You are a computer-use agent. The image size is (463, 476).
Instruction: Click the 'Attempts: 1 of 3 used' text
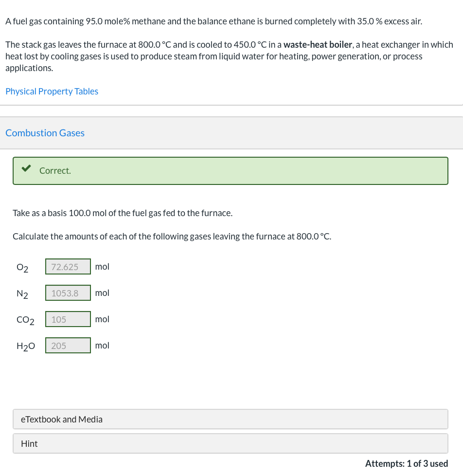(406, 463)
